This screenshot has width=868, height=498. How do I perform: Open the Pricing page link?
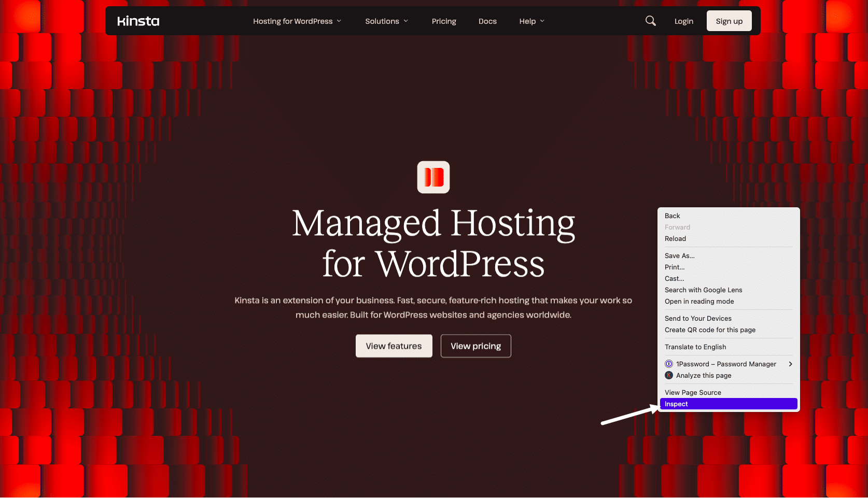click(444, 21)
